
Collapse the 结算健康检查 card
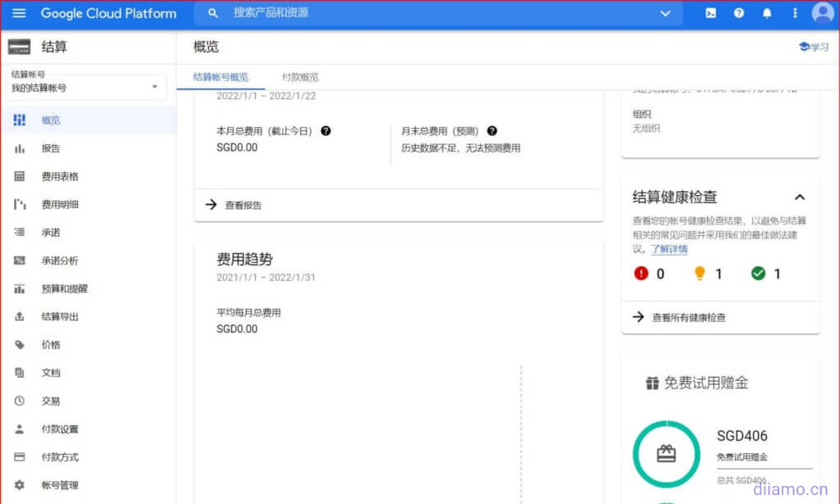(x=800, y=197)
